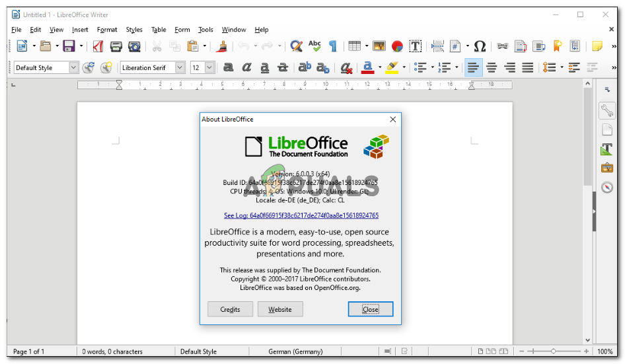Toggle Strikethrough formatting

tap(283, 67)
